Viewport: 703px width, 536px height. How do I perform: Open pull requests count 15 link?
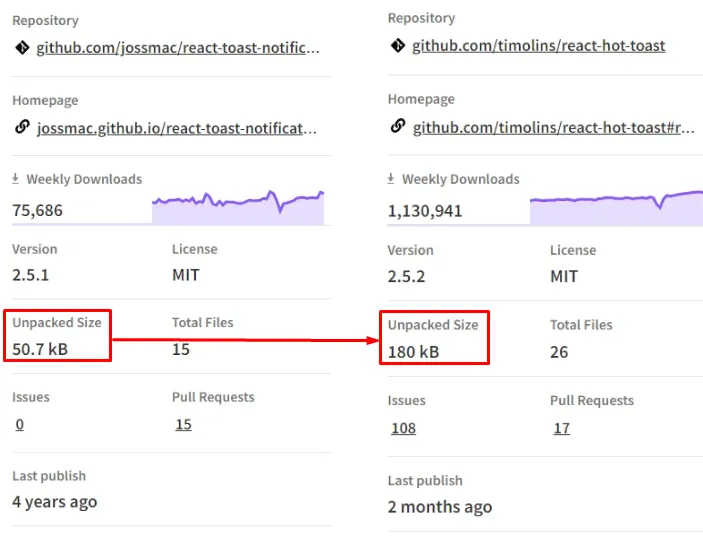(x=183, y=424)
